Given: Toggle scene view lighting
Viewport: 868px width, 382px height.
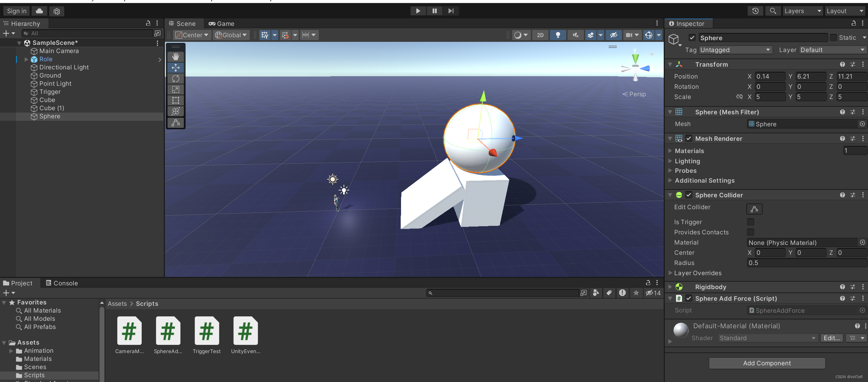Looking at the screenshot, I should [x=558, y=35].
